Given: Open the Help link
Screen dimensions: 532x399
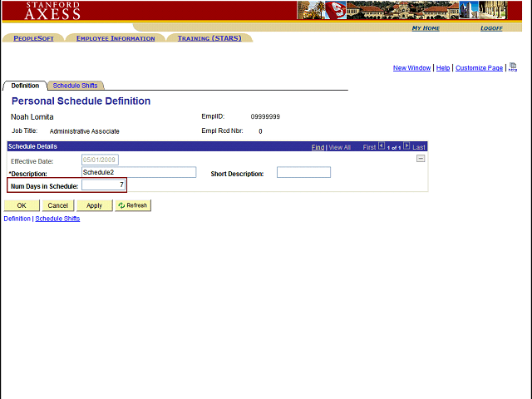Looking at the screenshot, I should (x=443, y=68).
